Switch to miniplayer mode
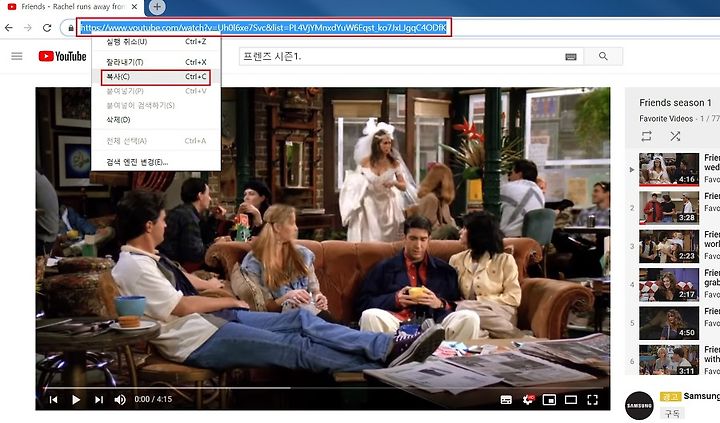The image size is (720, 423). (549, 400)
